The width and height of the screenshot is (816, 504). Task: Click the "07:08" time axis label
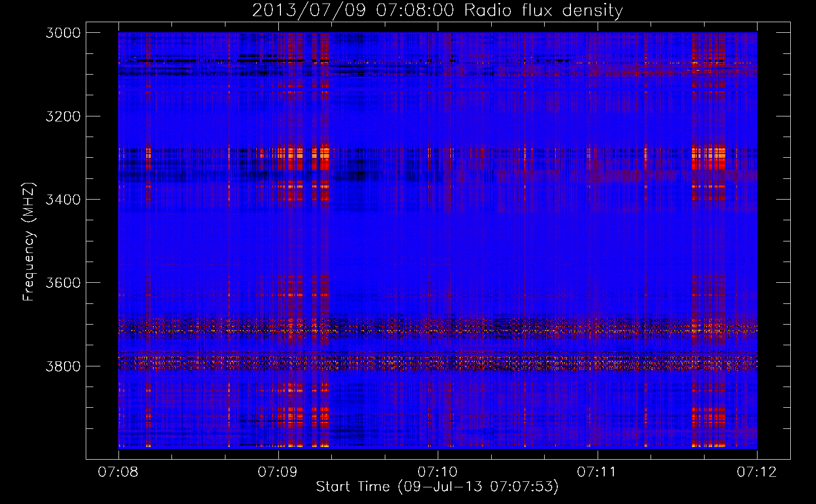[x=118, y=472]
